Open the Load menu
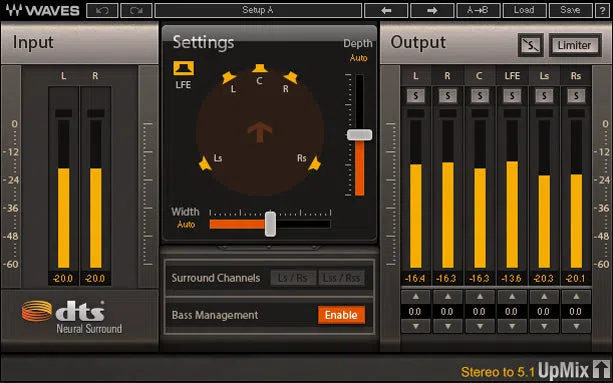The width and height of the screenshot is (613, 383). [524, 11]
